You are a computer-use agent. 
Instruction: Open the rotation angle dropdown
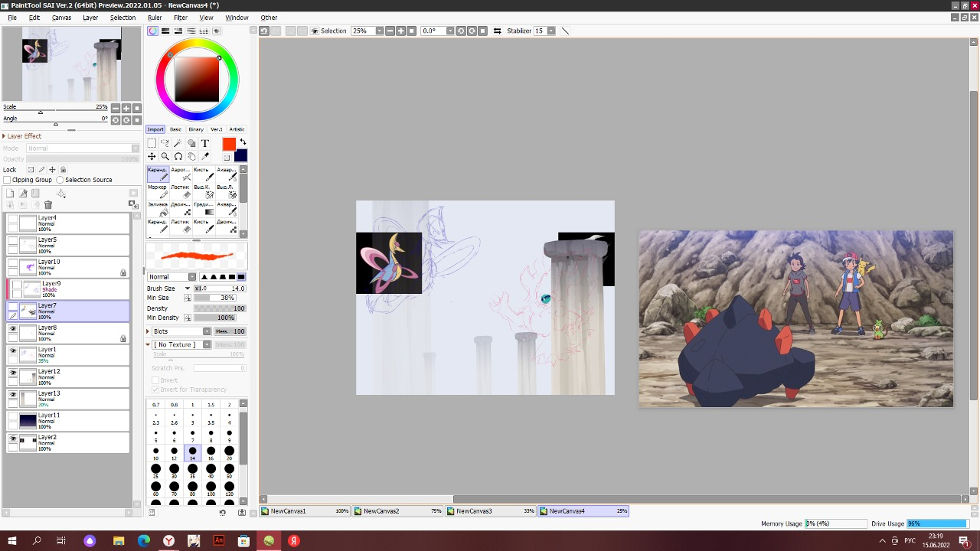point(450,31)
